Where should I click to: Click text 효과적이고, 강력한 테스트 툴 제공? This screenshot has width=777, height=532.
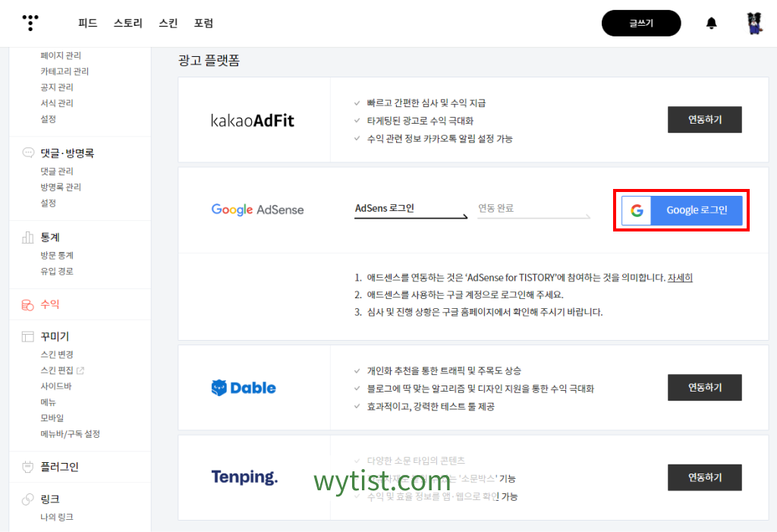430,407
